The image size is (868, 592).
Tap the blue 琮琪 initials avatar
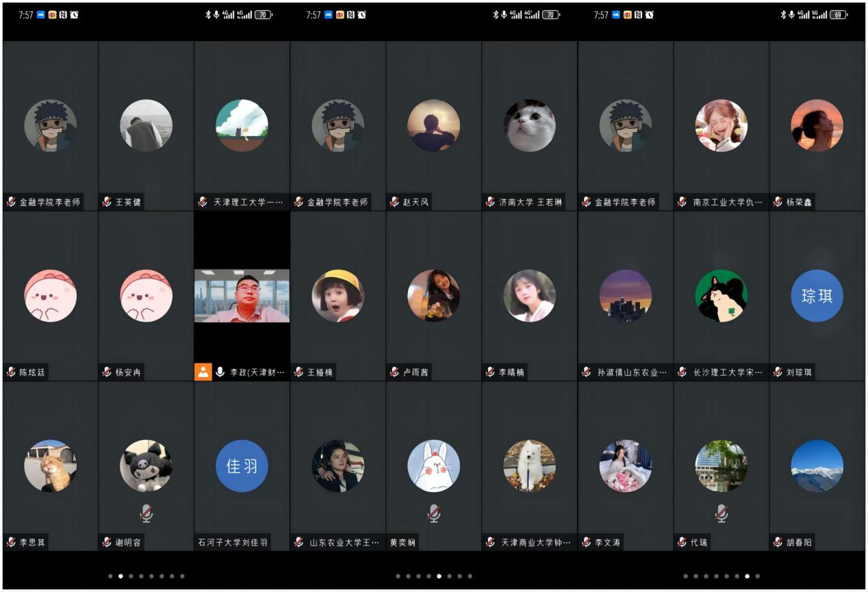click(x=817, y=296)
